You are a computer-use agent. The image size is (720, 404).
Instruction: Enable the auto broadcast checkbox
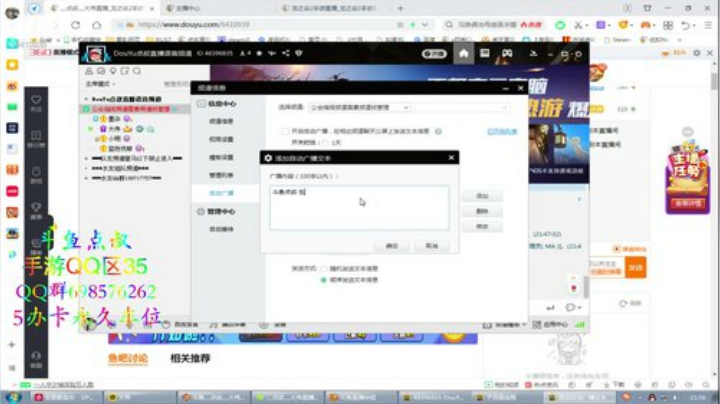(285, 131)
